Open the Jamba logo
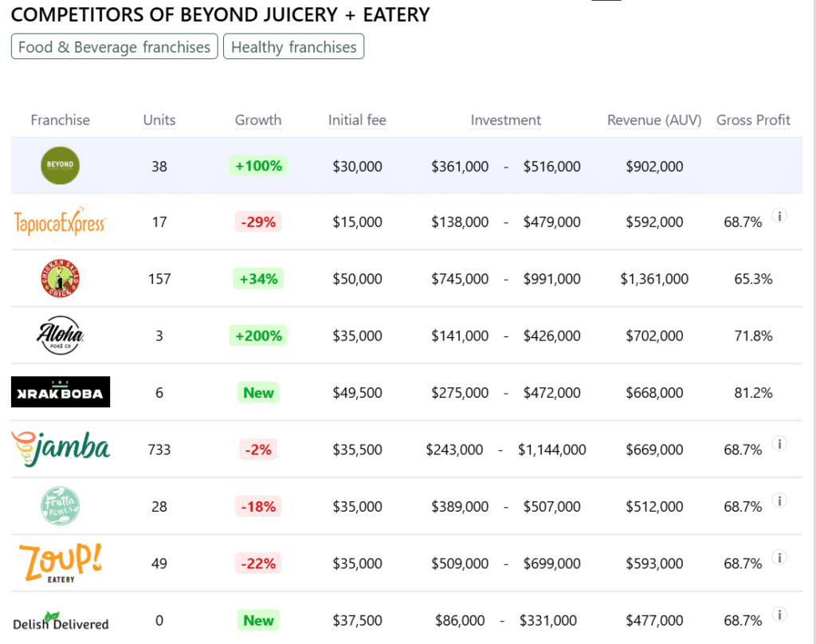Viewport: 816px width, 644px height. tap(61, 449)
